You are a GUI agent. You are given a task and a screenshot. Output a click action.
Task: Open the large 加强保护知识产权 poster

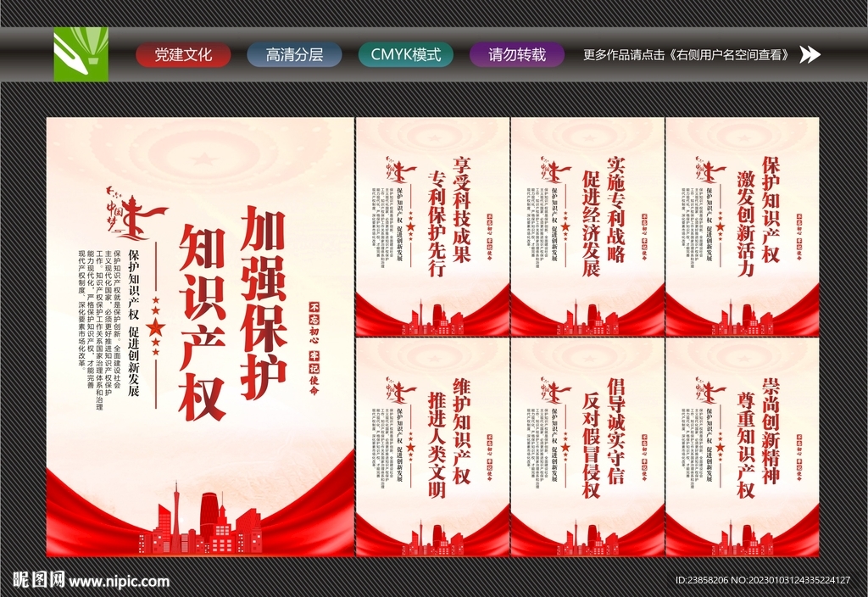pyautogui.click(x=200, y=337)
